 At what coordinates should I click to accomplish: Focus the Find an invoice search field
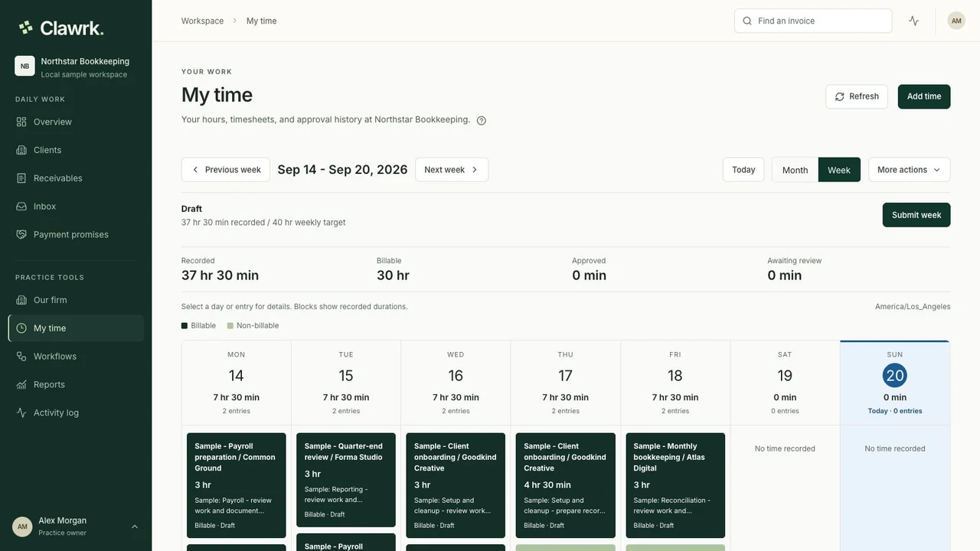tap(813, 21)
